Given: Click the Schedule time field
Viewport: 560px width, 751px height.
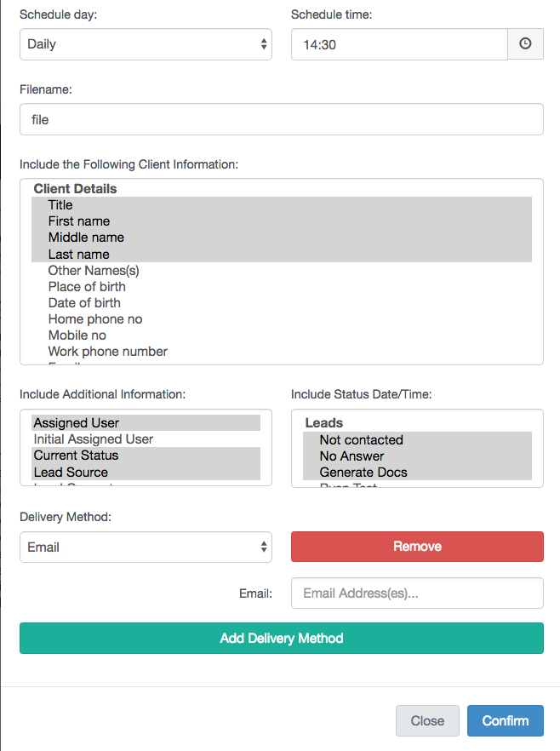Looking at the screenshot, I should coord(399,44).
